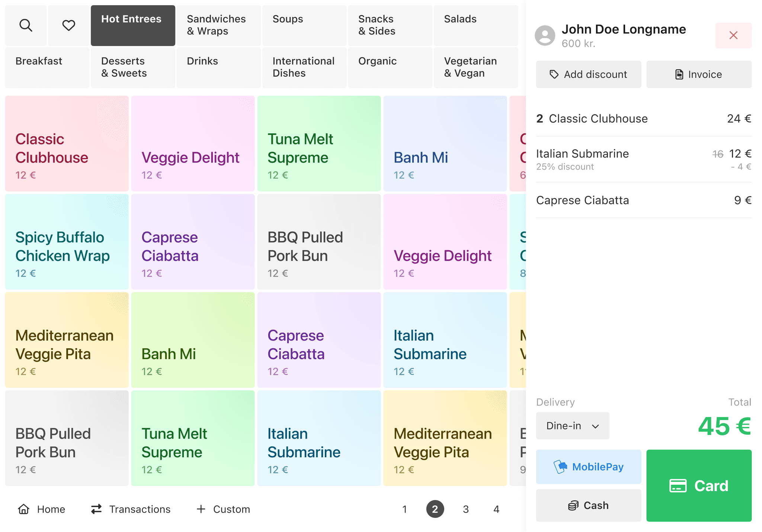
Task: Open Vegetarian & Vegan category
Action: click(475, 67)
